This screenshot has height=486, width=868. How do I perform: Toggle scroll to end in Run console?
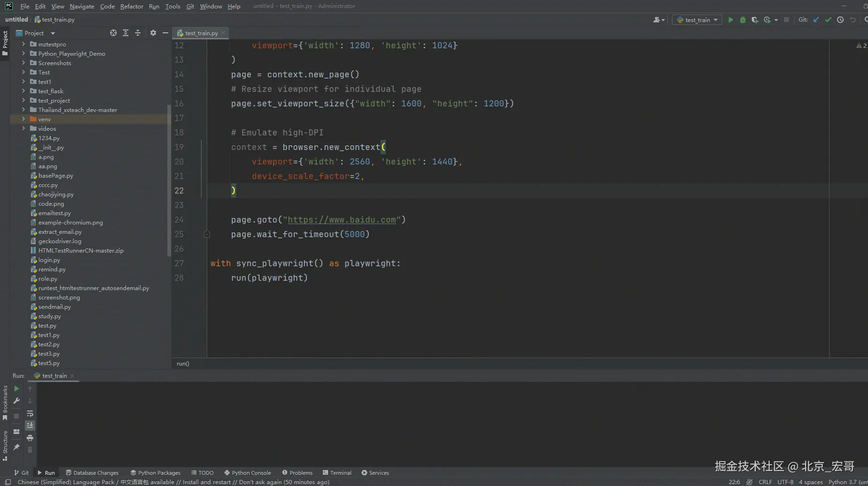[30, 426]
